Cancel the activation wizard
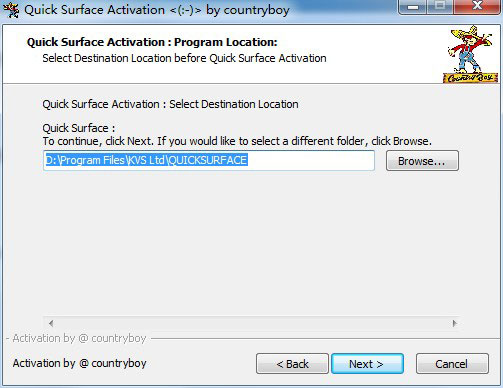This screenshot has width=503, height=388. point(452,364)
